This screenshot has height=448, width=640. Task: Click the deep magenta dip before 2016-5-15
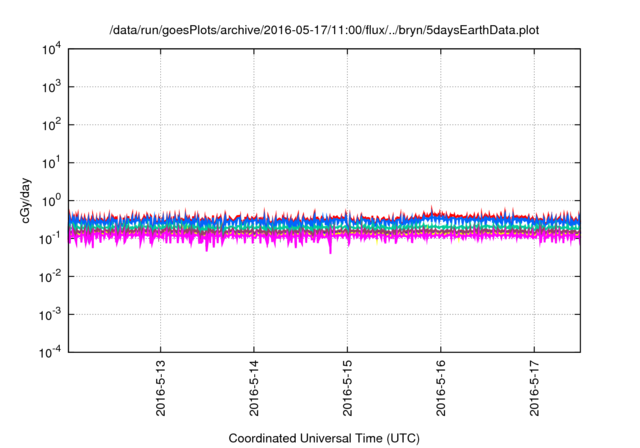[x=330, y=248]
